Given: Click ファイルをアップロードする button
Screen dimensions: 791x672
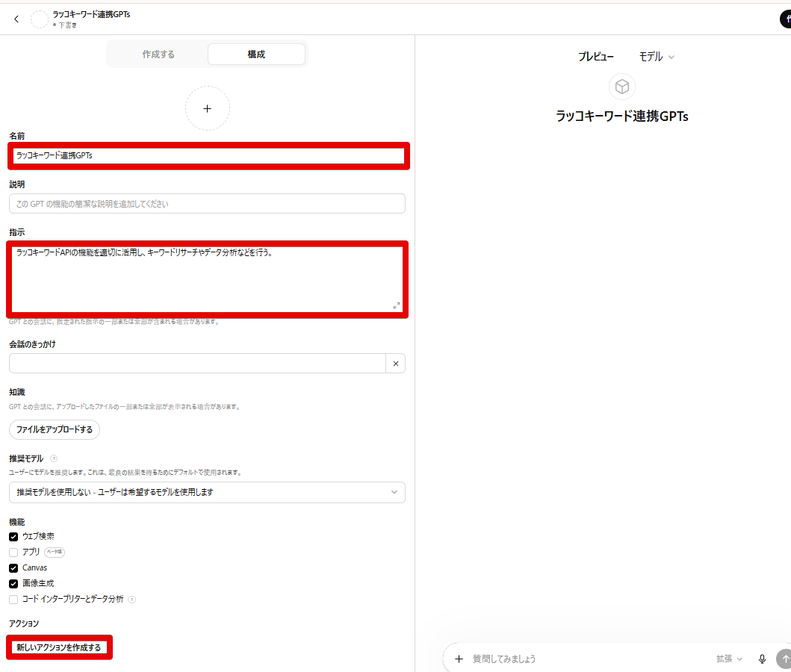Looking at the screenshot, I should (55, 429).
